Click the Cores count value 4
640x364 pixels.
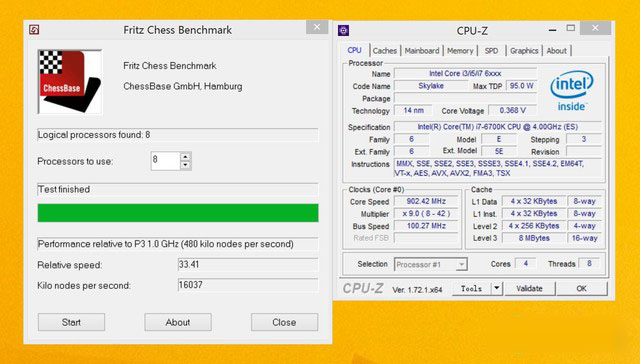click(526, 264)
